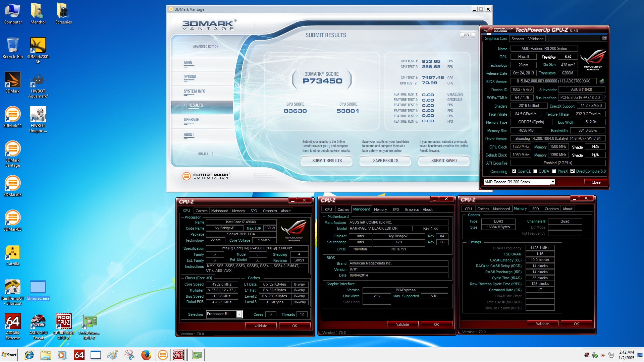Click the DRAM Frequency value 1428.1 MHz

tap(540, 248)
